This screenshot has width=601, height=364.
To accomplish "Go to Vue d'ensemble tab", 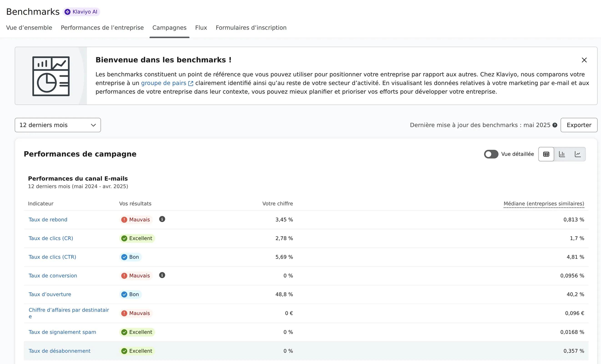I will click(29, 28).
